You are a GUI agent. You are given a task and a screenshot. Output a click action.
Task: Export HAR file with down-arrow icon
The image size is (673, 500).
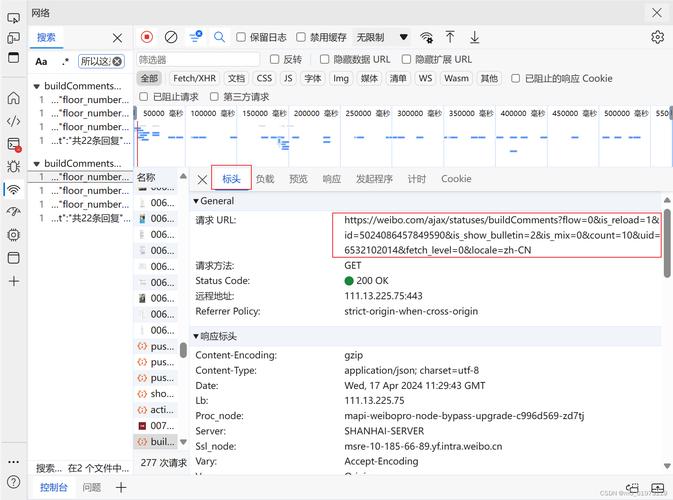pyautogui.click(x=474, y=37)
